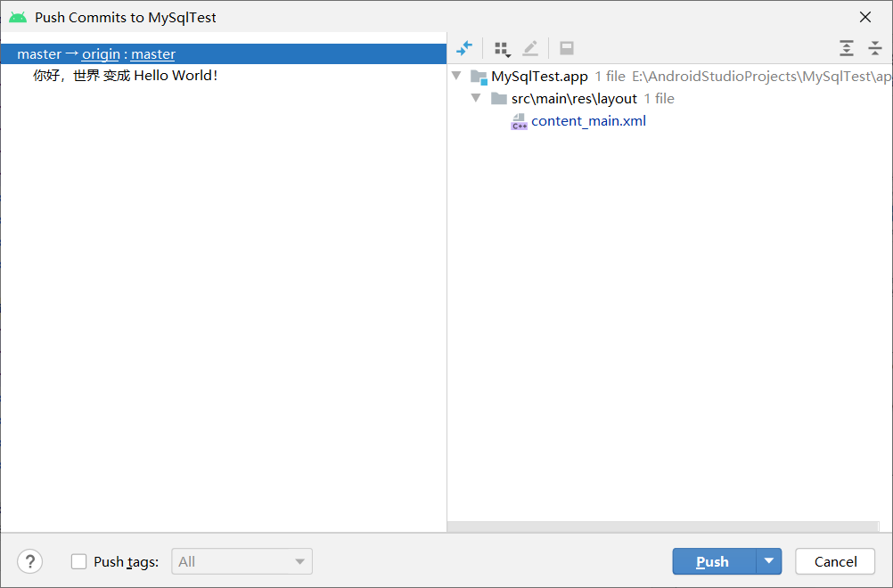
Task: Enable the Push tags checkbox
Action: coord(78,561)
